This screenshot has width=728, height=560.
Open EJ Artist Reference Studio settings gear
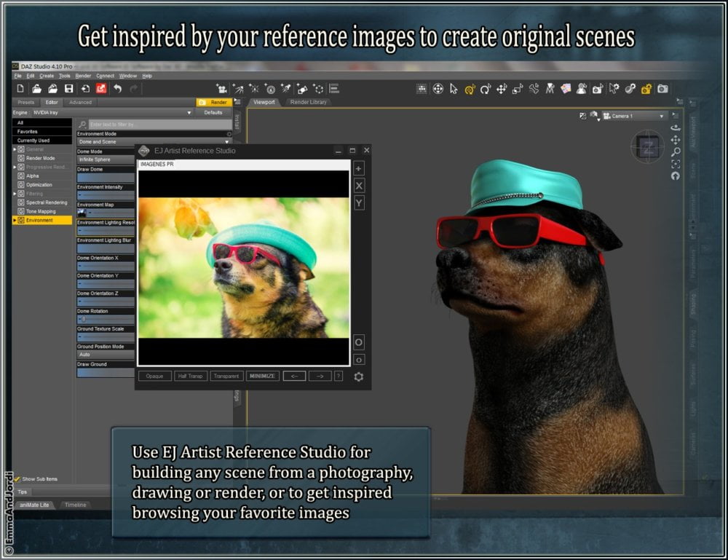point(358,376)
